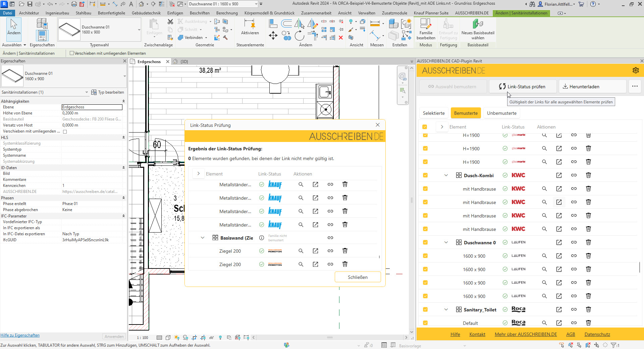Click Neues Basisbauteil wählen icon
This screenshot has height=349, width=644.
478,29
